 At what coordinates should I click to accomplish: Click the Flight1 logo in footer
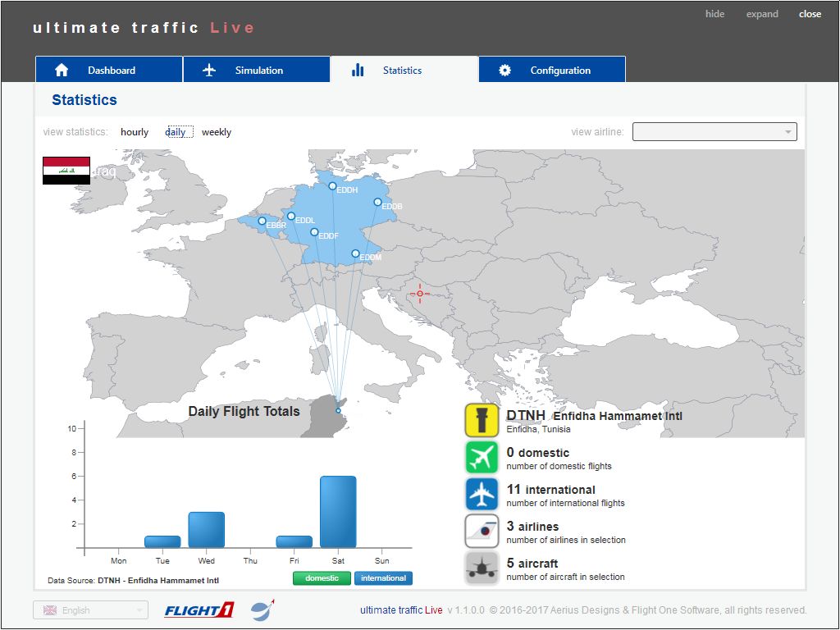pos(199,610)
